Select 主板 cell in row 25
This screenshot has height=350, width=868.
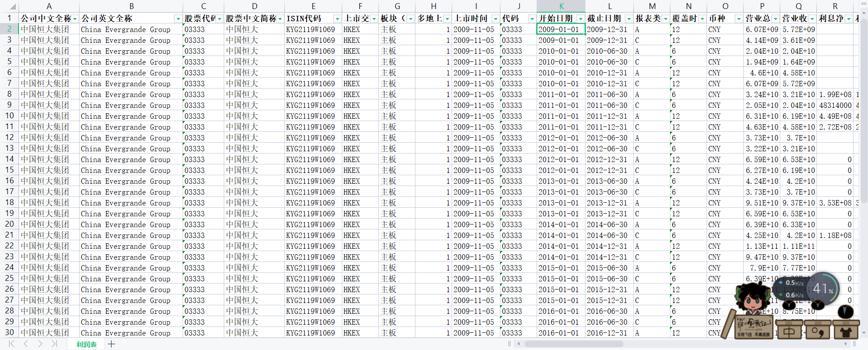click(x=397, y=279)
